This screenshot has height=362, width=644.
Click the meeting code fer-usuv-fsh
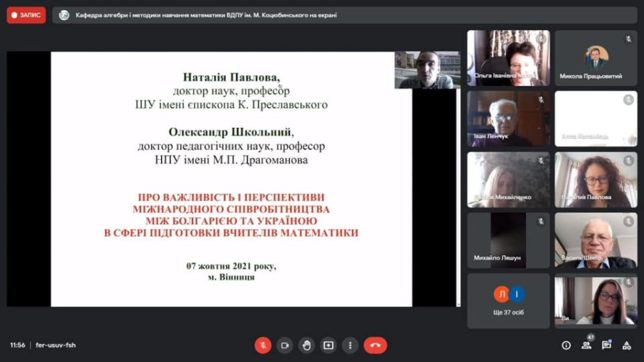(55, 345)
